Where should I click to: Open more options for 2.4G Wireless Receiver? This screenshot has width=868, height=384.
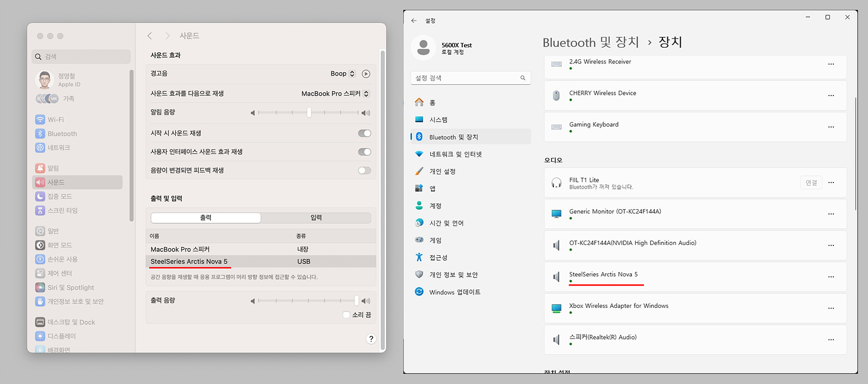[x=831, y=64]
